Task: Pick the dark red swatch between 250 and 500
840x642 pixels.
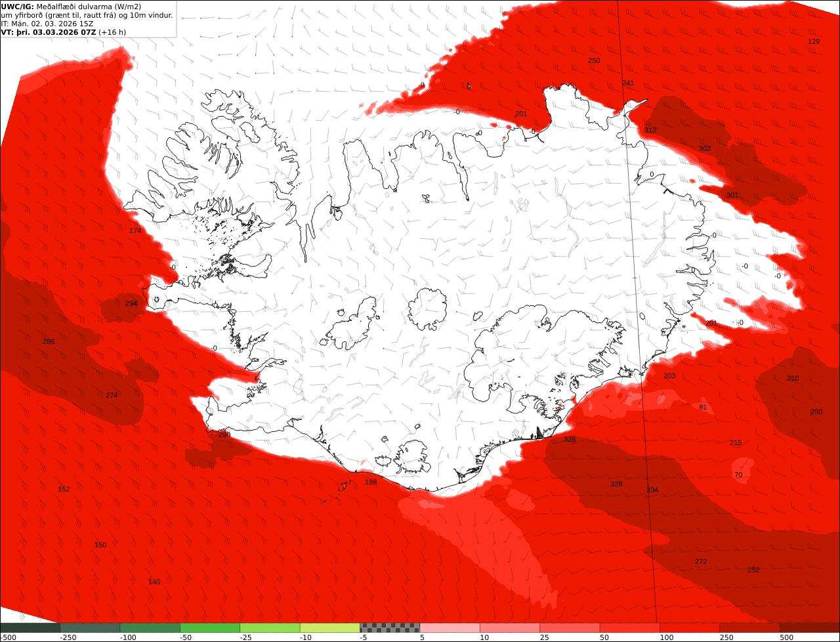Action: [x=749, y=628]
